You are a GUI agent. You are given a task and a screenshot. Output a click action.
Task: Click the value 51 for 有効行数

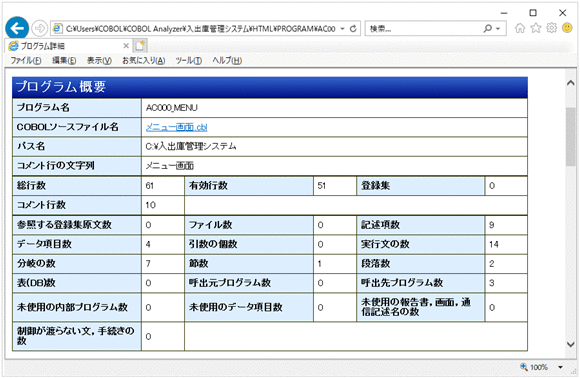point(321,186)
